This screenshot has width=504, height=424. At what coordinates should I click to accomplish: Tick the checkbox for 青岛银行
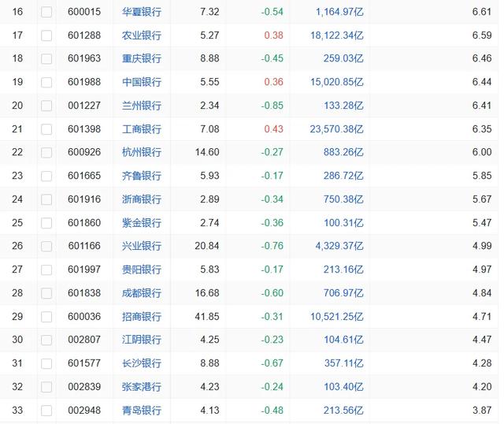click(x=46, y=411)
